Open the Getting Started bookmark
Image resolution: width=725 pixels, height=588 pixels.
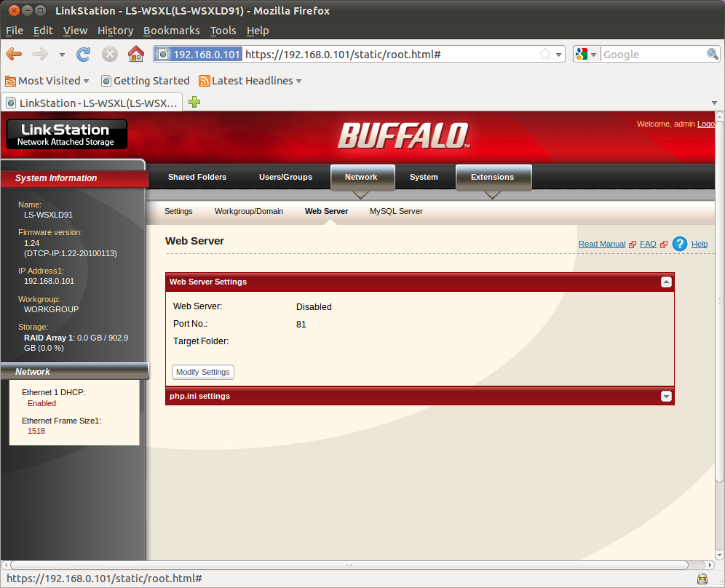click(x=145, y=81)
